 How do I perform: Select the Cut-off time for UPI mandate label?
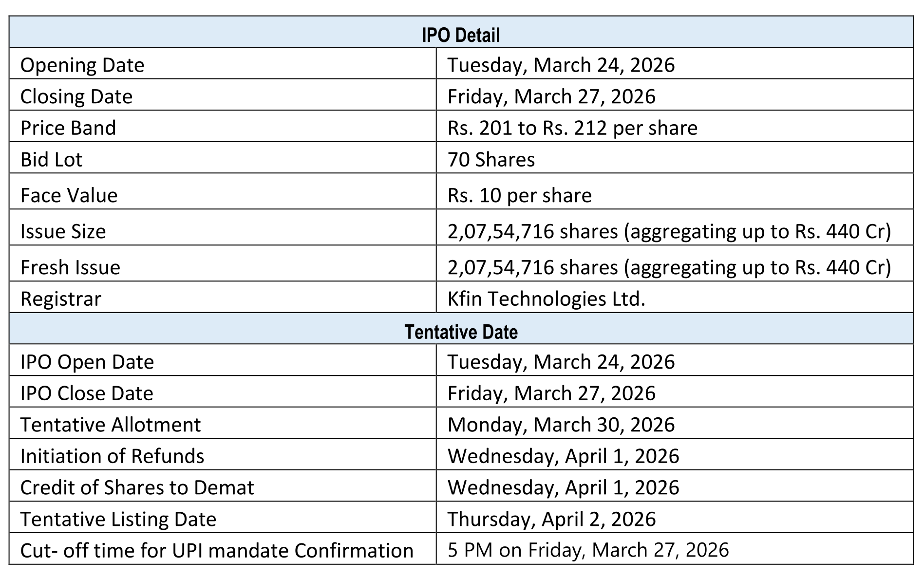217,551
